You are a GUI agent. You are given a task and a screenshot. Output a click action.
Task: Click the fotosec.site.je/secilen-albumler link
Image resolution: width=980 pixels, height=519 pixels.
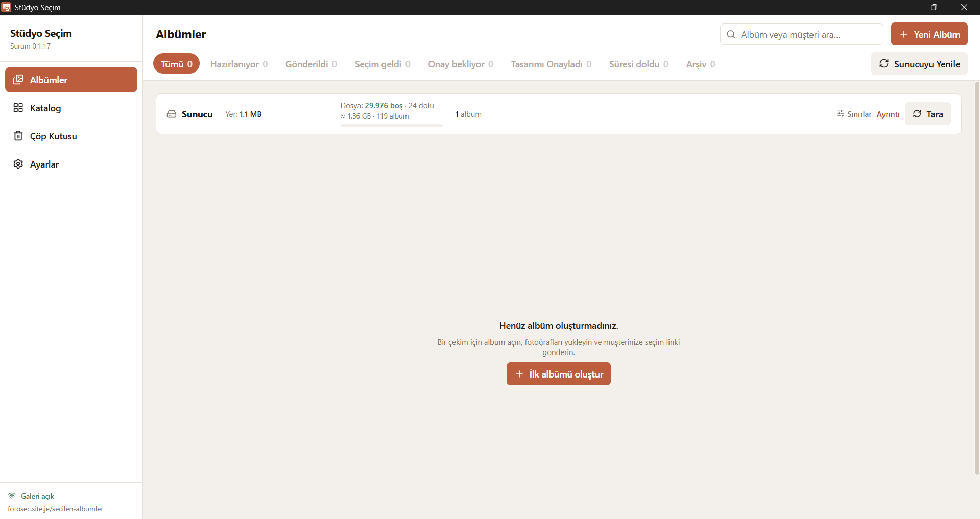(x=55, y=509)
